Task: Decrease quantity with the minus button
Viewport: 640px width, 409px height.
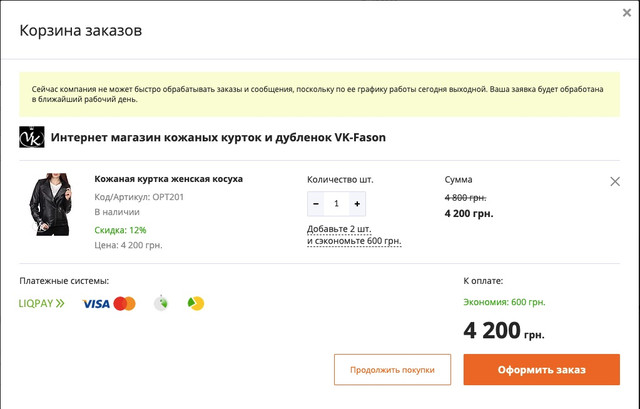Action: (x=316, y=204)
